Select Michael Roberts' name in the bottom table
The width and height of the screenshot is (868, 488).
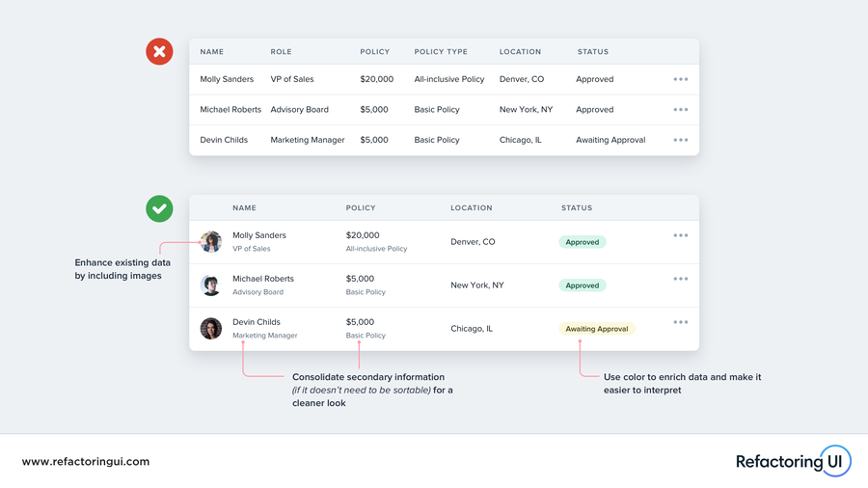click(263, 279)
